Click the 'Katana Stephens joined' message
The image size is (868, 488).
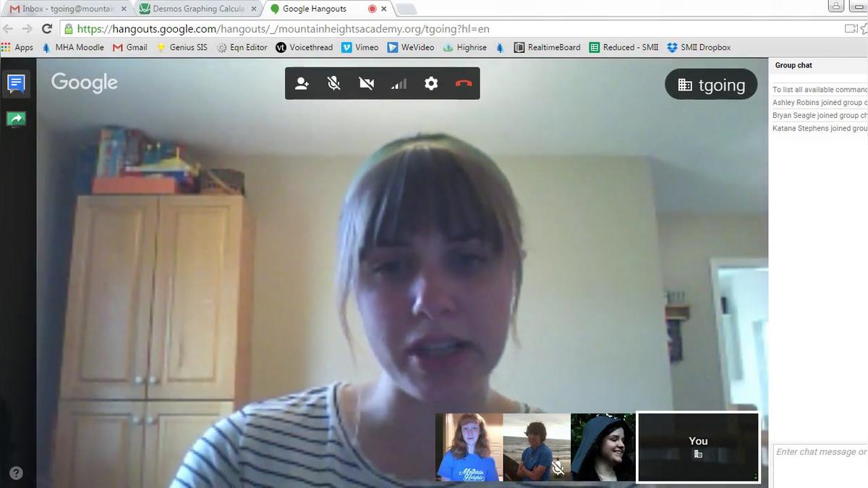[x=820, y=128]
